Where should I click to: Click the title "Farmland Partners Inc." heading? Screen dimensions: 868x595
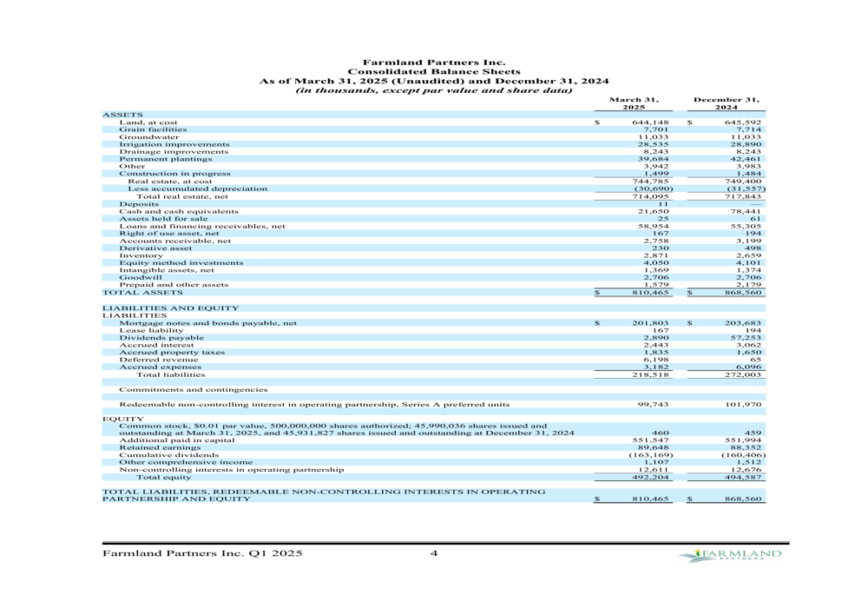(x=434, y=63)
